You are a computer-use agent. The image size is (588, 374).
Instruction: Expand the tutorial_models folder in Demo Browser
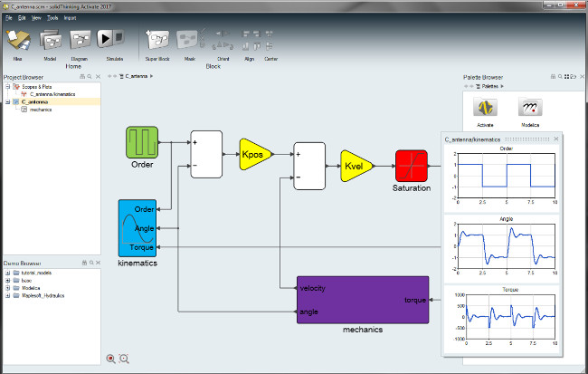[x=7, y=273]
